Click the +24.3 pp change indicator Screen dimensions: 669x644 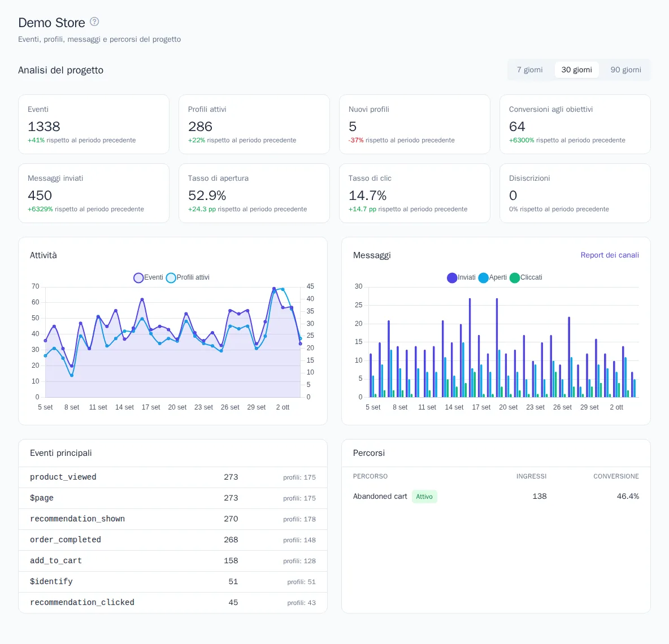click(202, 210)
